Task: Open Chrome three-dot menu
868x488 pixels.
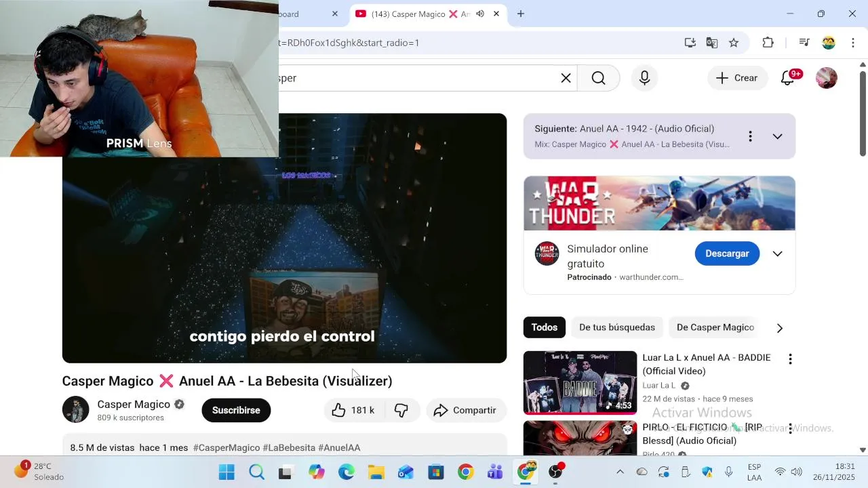Action: click(853, 43)
